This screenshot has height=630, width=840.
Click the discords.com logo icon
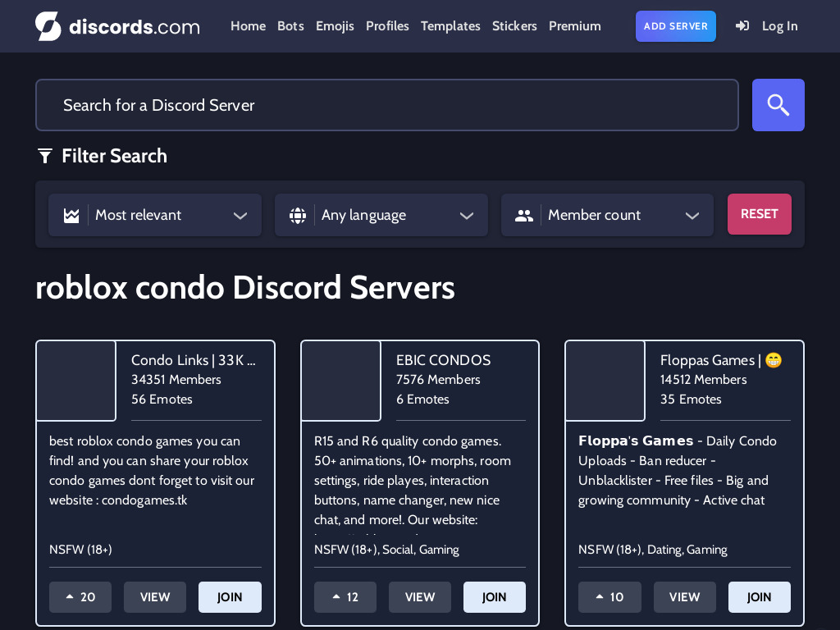click(48, 25)
